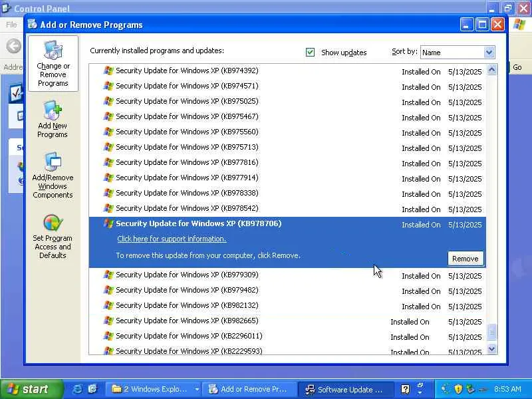This screenshot has height=399, width=532.
Task: Click Internet Explorer quick launch icon
Action: (77, 389)
